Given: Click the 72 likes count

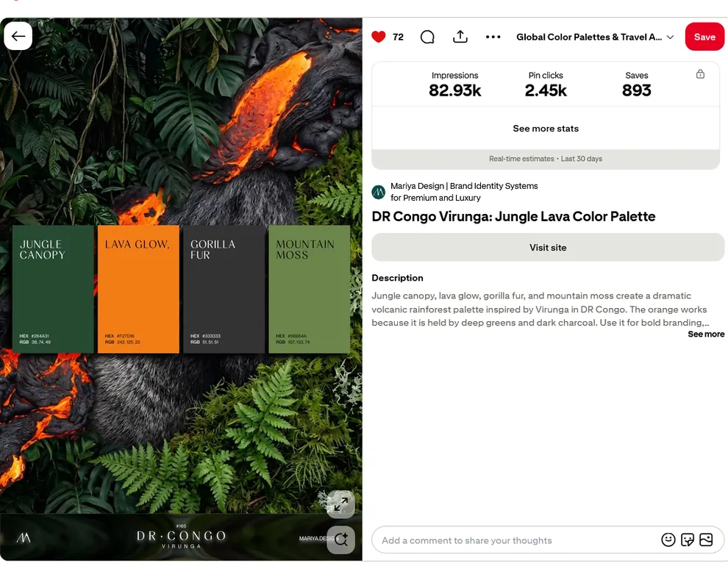Looking at the screenshot, I should (398, 37).
